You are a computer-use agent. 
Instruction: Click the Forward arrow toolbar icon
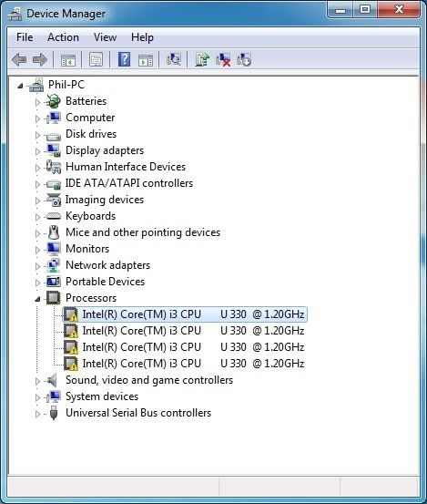click(x=40, y=60)
